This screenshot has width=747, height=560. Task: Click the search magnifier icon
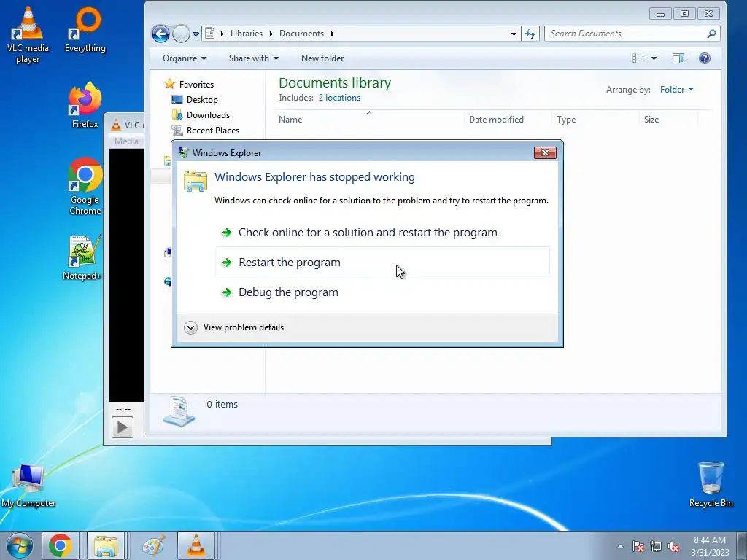click(711, 34)
